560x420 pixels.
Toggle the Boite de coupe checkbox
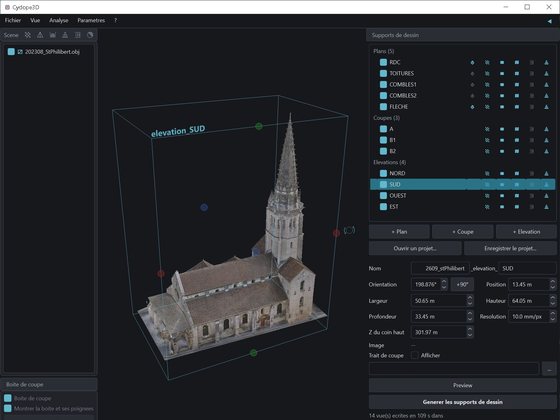pyautogui.click(x=8, y=398)
